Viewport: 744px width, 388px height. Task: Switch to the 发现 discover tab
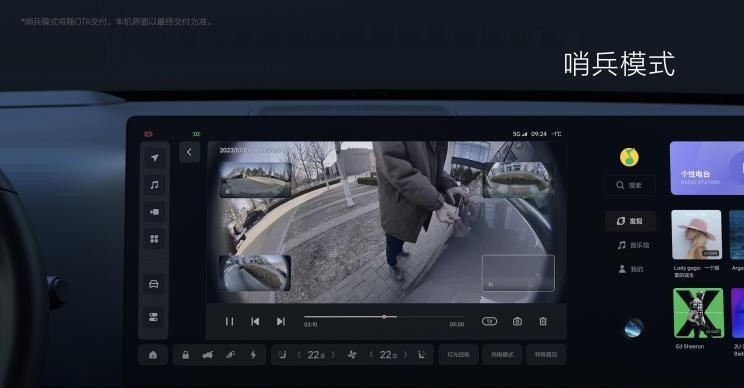630,221
